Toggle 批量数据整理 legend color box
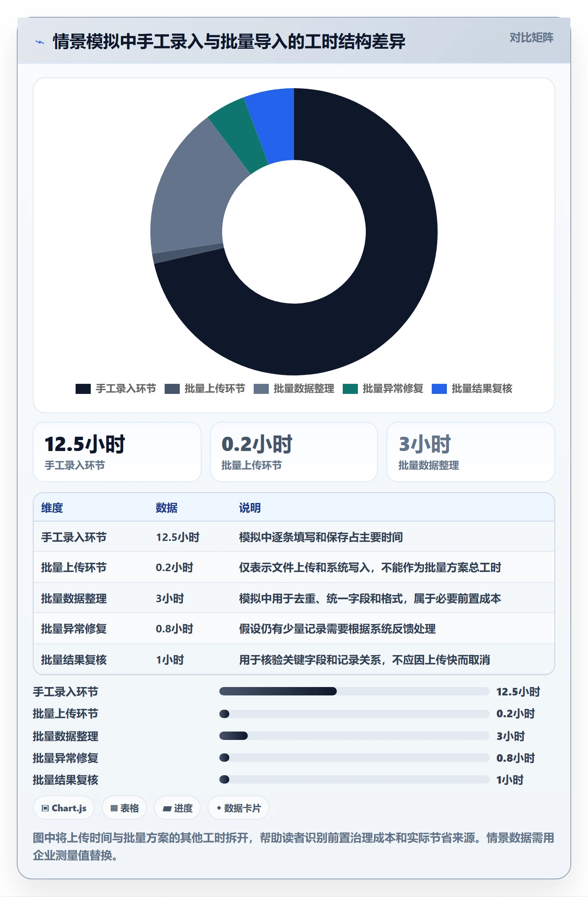The height and width of the screenshot is (897, 588). tap(261, 389)
